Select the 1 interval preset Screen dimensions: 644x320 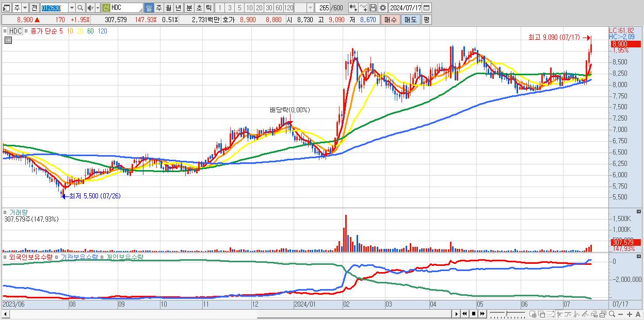pyautogui.click(x=220, y=8)
